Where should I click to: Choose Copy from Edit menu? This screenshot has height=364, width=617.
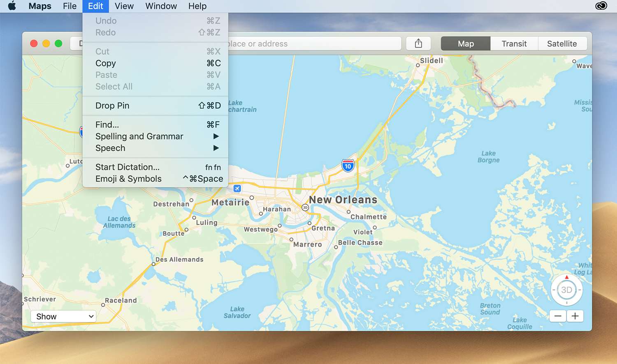[x=155, y=63]
